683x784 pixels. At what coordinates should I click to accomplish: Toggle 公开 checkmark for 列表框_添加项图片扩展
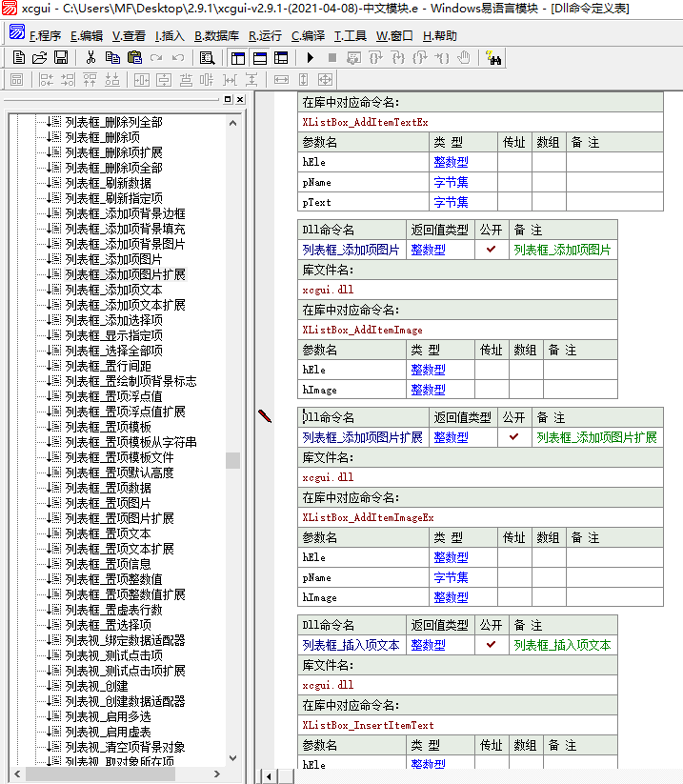pos(514,436)
